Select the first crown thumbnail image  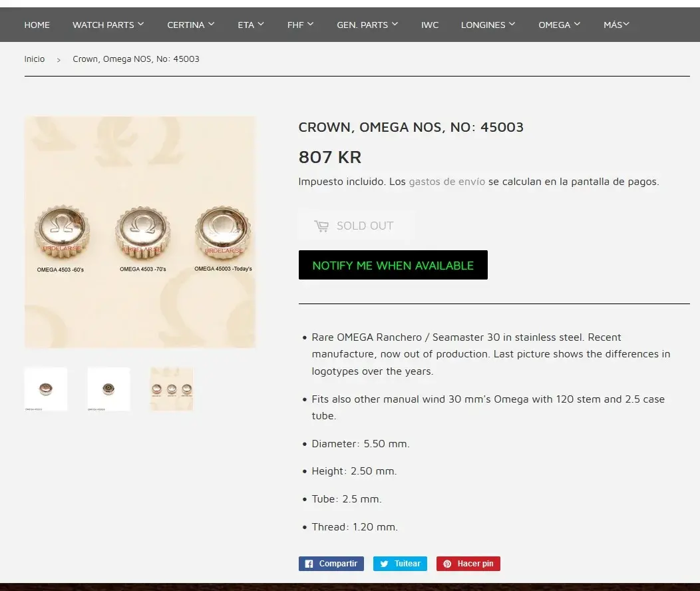45,389
